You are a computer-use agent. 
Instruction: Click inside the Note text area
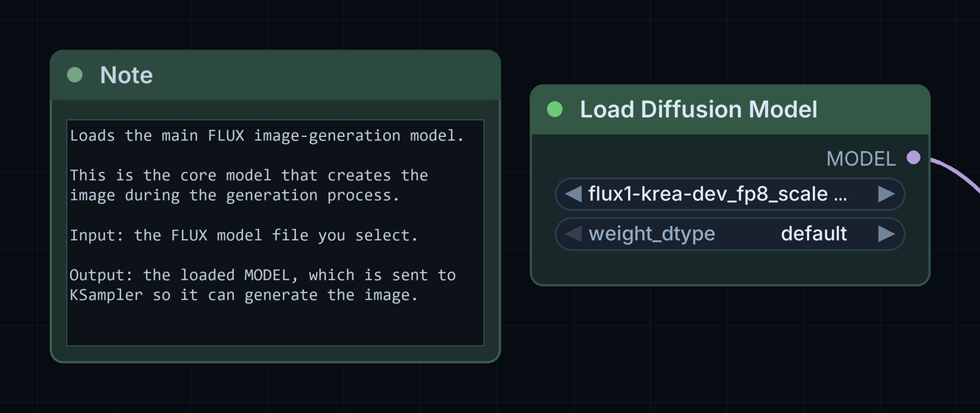click(275, 233)
